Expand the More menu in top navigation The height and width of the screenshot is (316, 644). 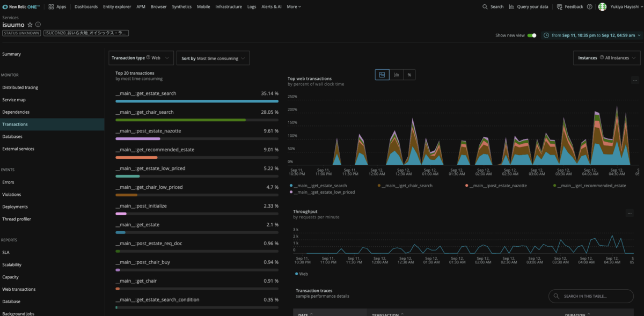coord(294,6)
